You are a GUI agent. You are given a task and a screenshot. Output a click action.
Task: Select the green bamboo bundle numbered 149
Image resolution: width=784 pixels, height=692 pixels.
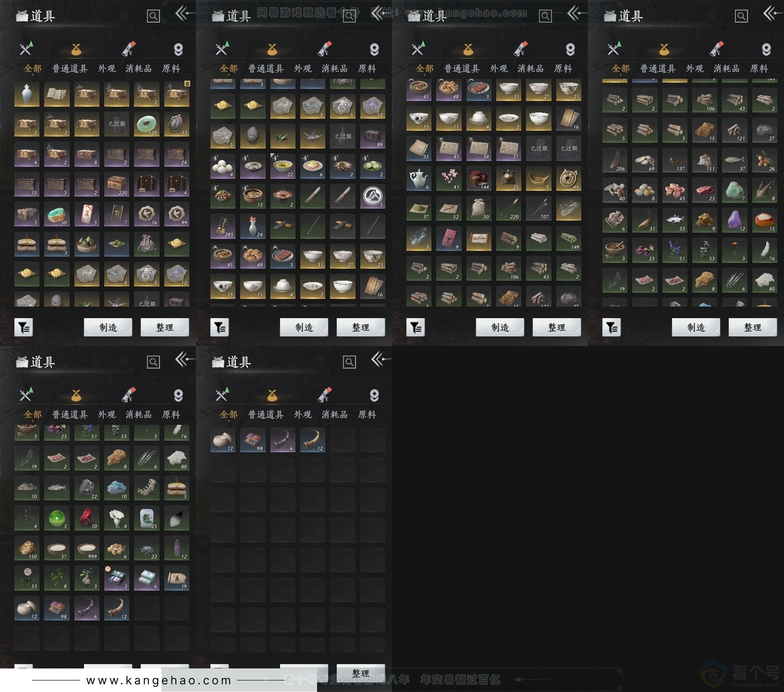coord(568,238)
